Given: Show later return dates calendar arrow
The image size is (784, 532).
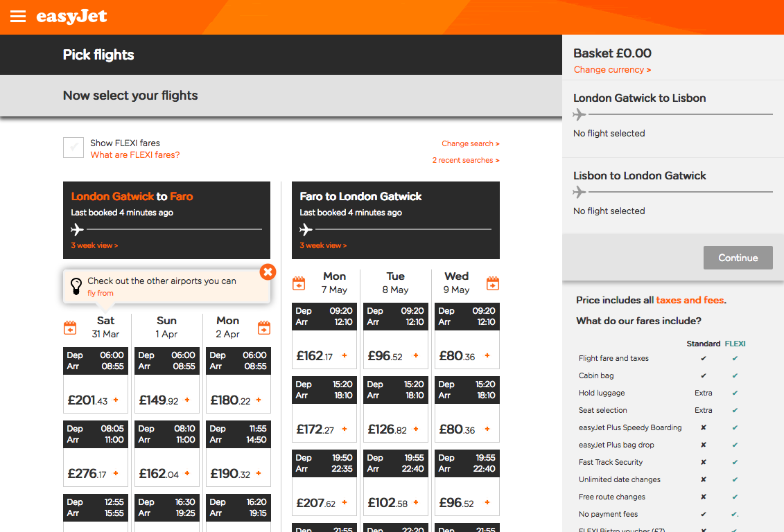Looking at the screenshot, I should [x=492, y=283].
